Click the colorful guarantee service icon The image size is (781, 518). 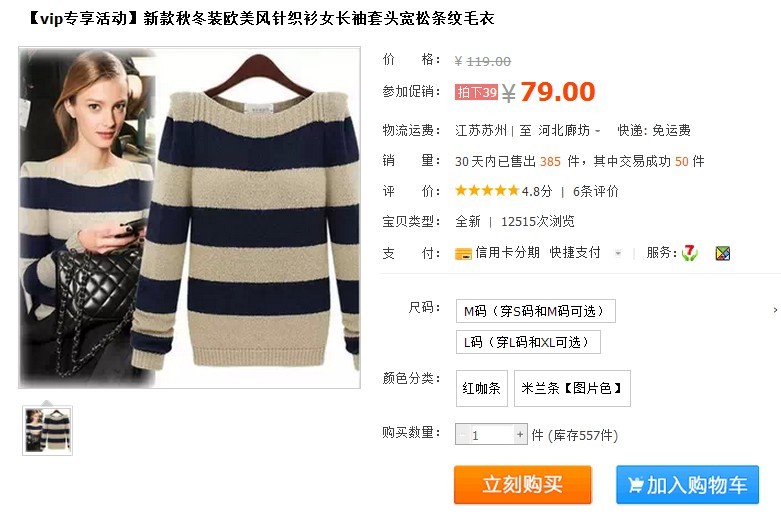pyautogui.click(x=723, y=254)
